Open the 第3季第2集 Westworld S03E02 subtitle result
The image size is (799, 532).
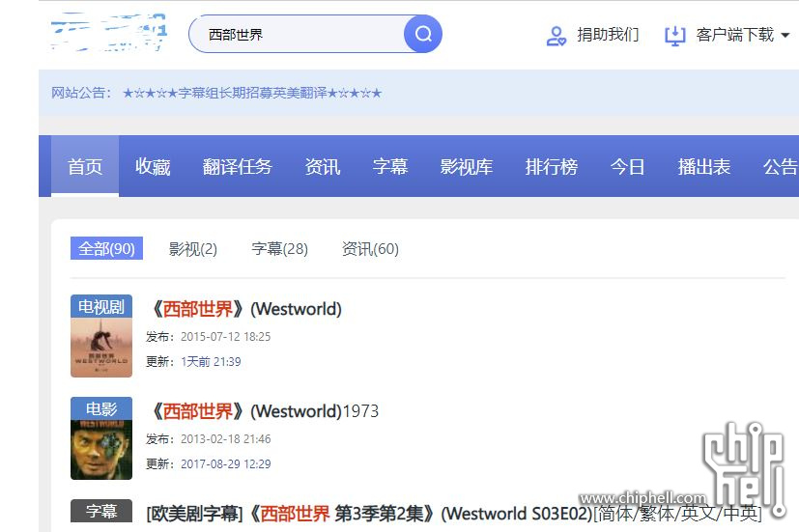tap(454, 513)
